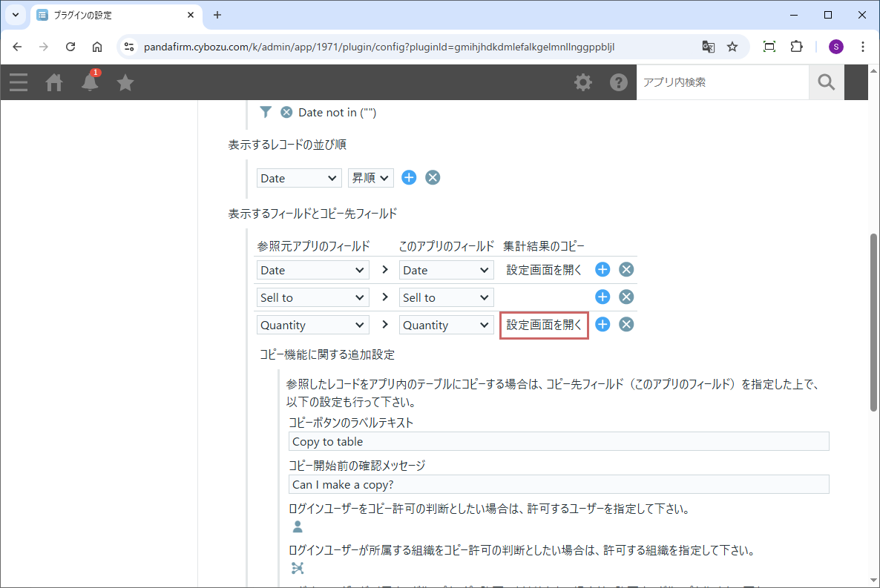
Task: Pick allowed user with person icon
Action: [x=298, y=527]
